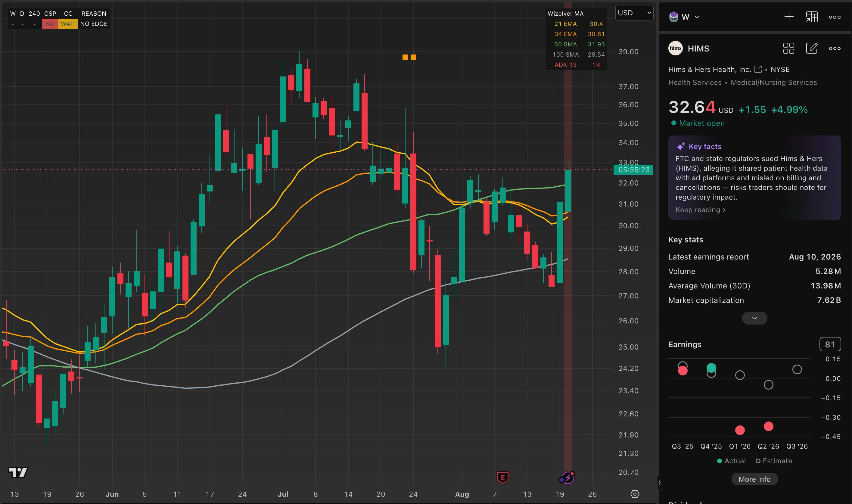
Task: Add a note with the HIMS edit icon
Action: pyautogui.click(x=812, y=48)
